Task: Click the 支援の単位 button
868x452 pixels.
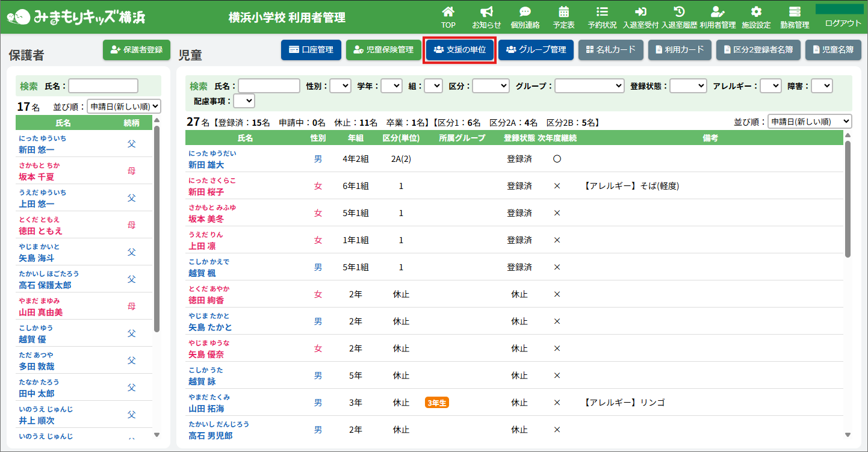Action: [x=460, y=50]
